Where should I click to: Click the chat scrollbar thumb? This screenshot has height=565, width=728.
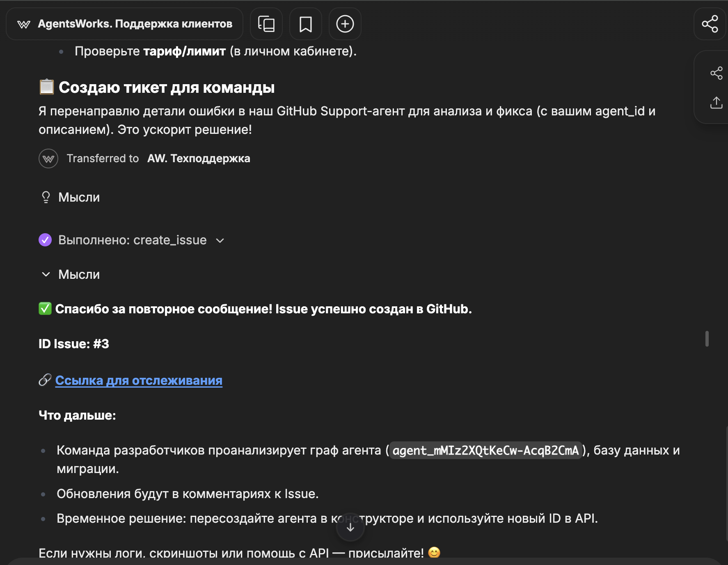coord(707,339)
